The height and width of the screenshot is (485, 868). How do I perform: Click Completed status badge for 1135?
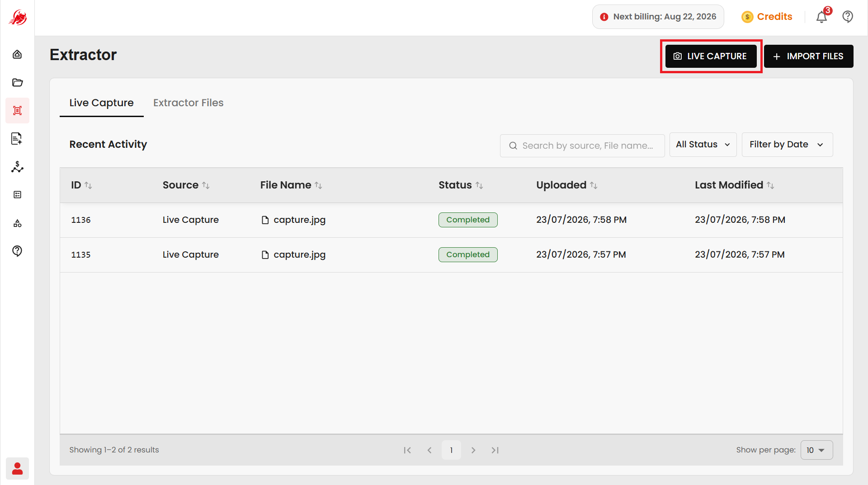pos(468,254)
